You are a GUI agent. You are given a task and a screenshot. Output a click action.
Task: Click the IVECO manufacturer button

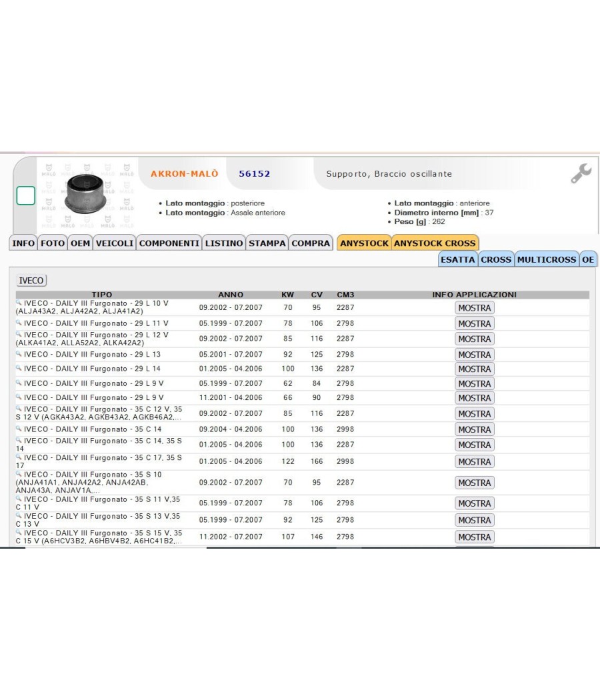point(31,281)
